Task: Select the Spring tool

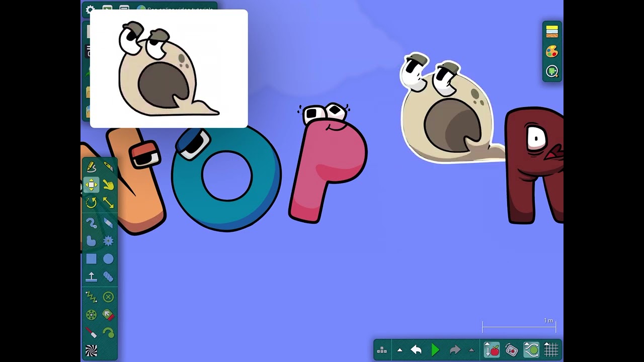Action: 91,297
